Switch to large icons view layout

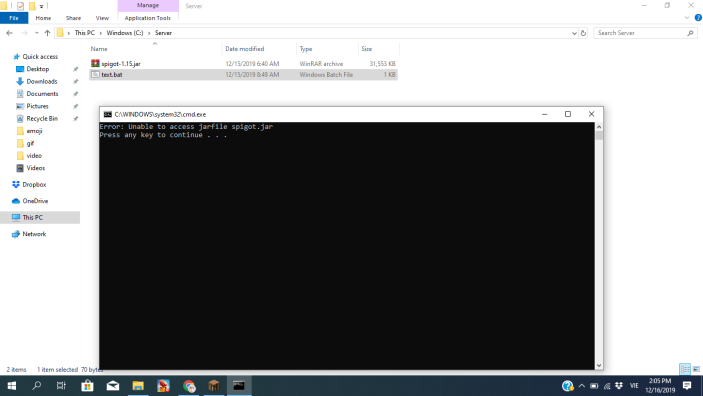pyautogui.click(x=696, y=369)
